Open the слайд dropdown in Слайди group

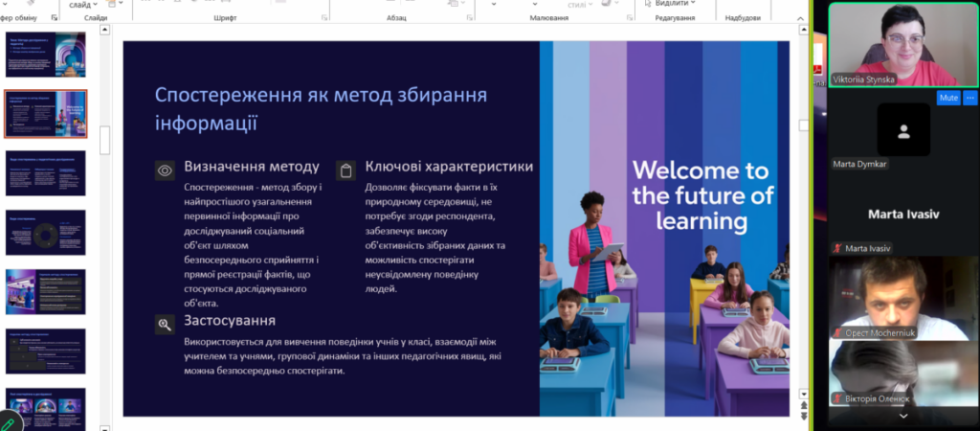(x=84, y=5)
